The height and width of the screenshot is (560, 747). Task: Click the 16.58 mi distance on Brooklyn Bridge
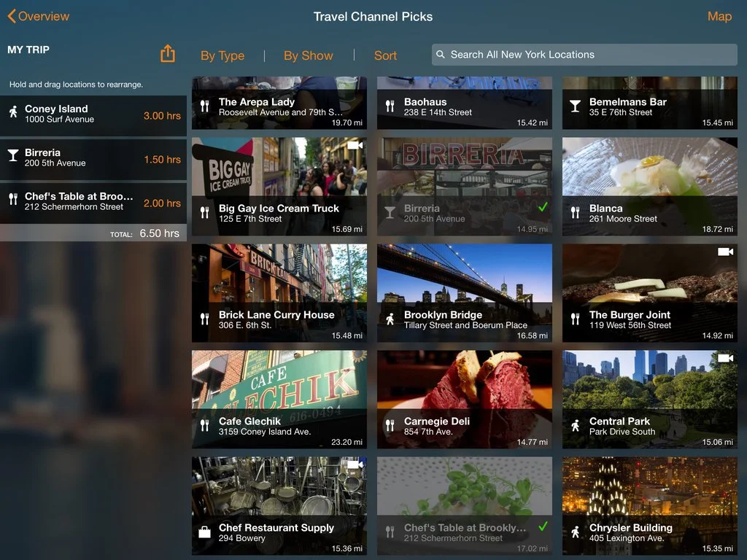(x=532, y=335)
